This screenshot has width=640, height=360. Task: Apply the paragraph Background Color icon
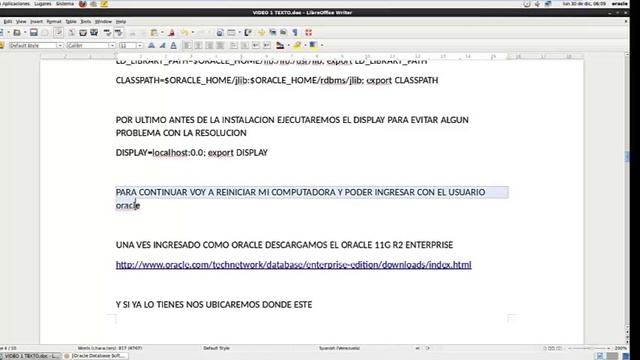313,45
